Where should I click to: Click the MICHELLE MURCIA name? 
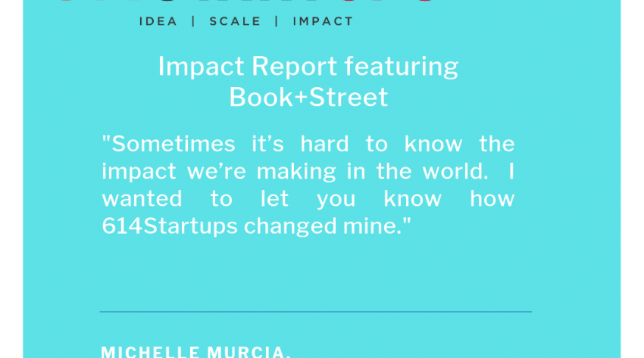pos(195,352)
